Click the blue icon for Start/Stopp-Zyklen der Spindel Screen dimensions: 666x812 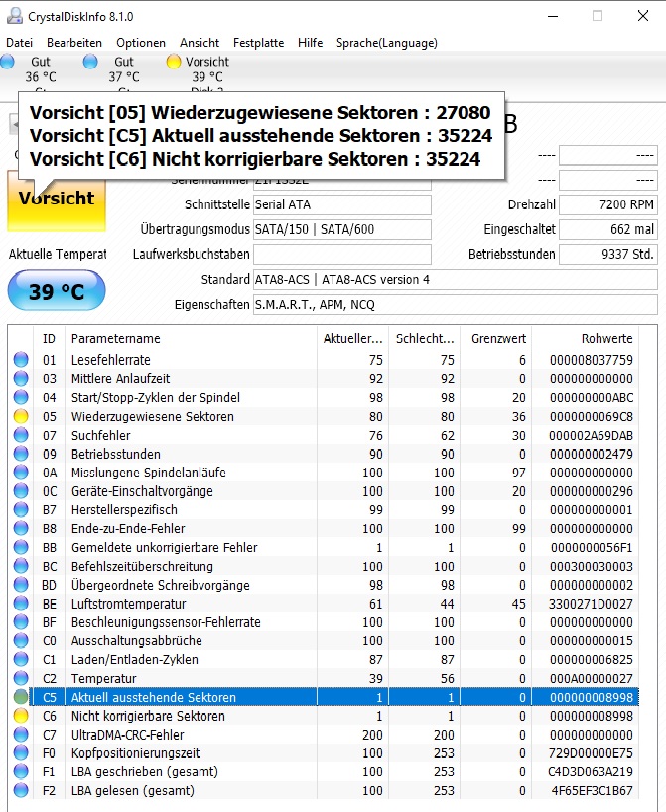pyautogui.click(x=21, y=397)
